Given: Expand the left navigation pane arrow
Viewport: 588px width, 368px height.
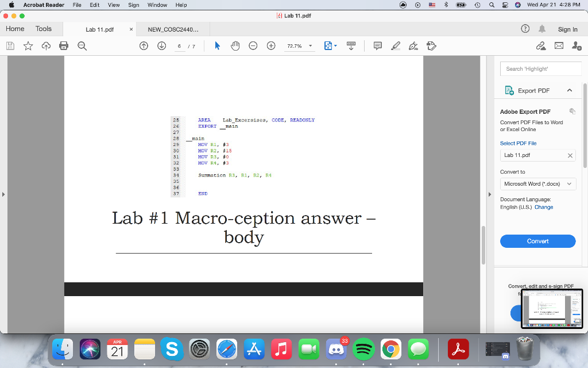Looking at the screenshot, I should (3, 194).
